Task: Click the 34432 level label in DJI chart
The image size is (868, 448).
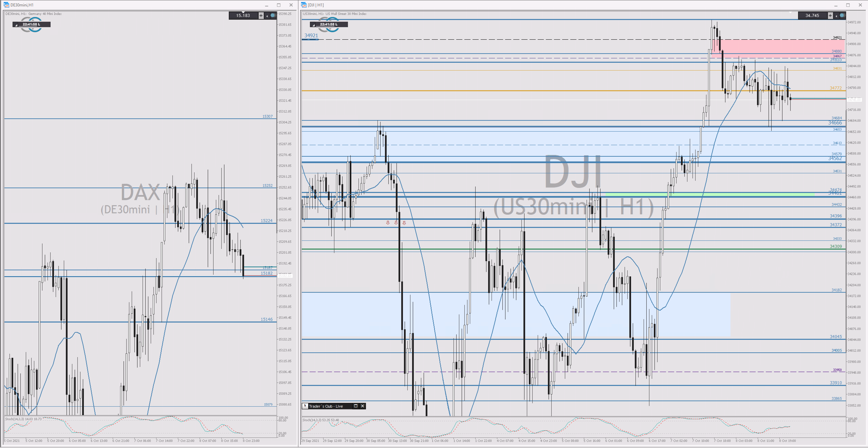Action: click(x=837, y=205)
